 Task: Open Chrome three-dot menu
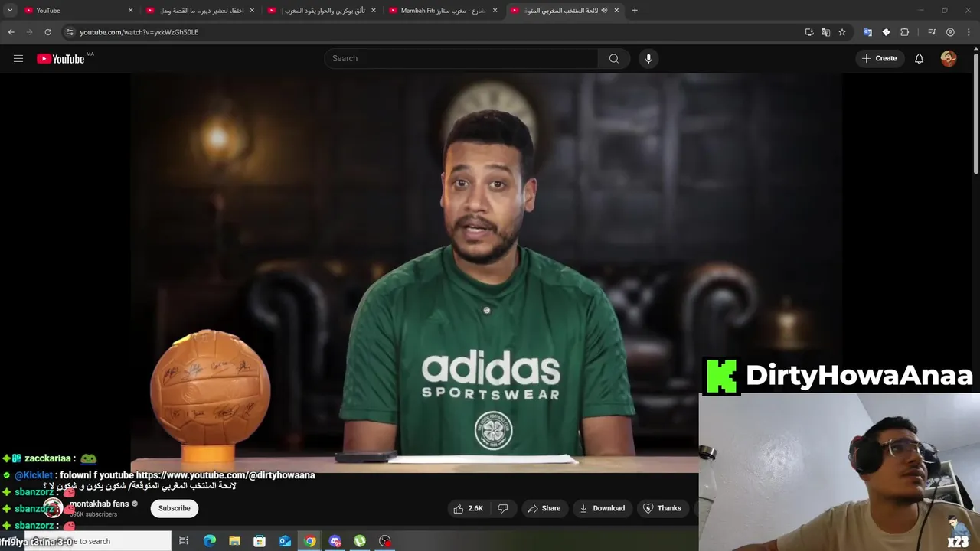[969, 32]
